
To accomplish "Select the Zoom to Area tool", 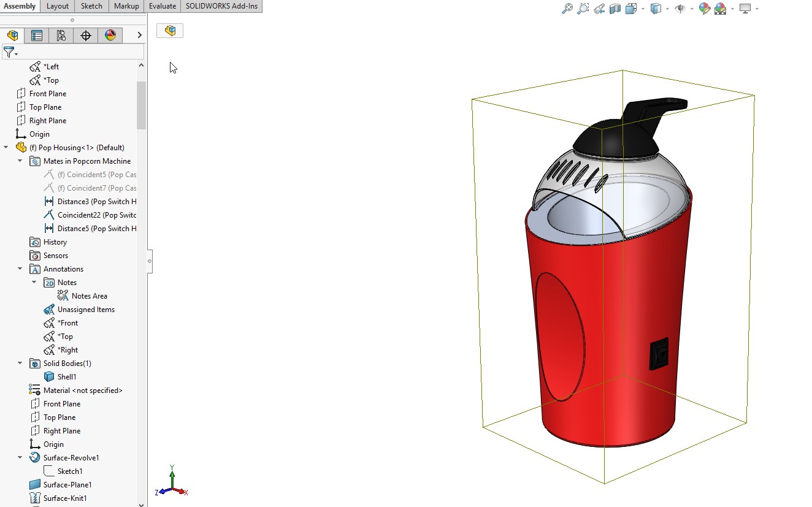I will (583, 9).
